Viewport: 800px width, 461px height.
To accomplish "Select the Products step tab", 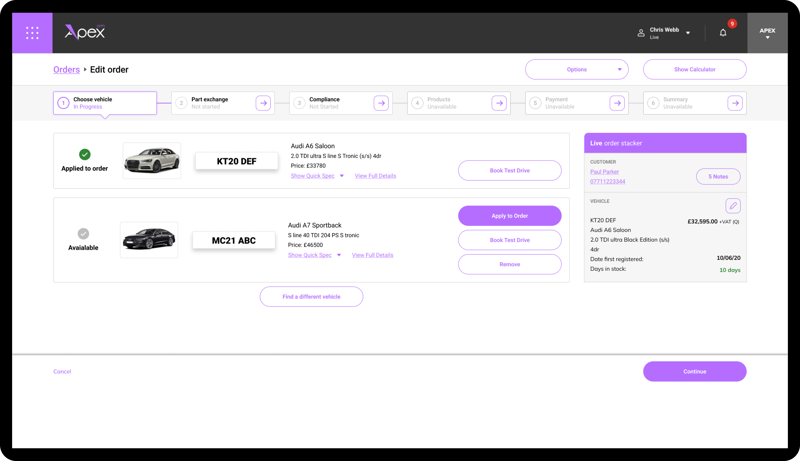I will (x=459, y=103).
